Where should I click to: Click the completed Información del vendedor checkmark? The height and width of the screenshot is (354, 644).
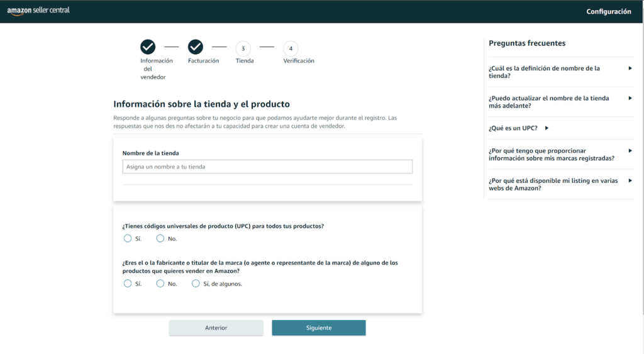(148, 47)
